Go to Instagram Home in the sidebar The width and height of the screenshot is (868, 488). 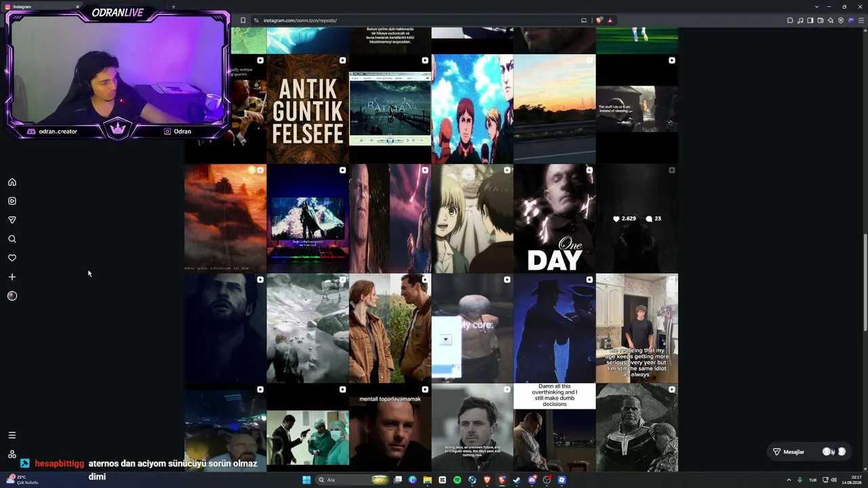12,182
